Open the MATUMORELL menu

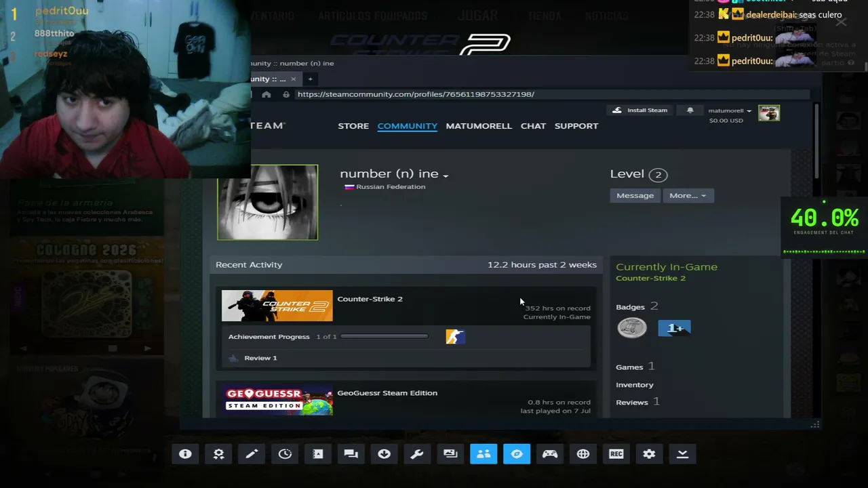(x=479, y=126)
